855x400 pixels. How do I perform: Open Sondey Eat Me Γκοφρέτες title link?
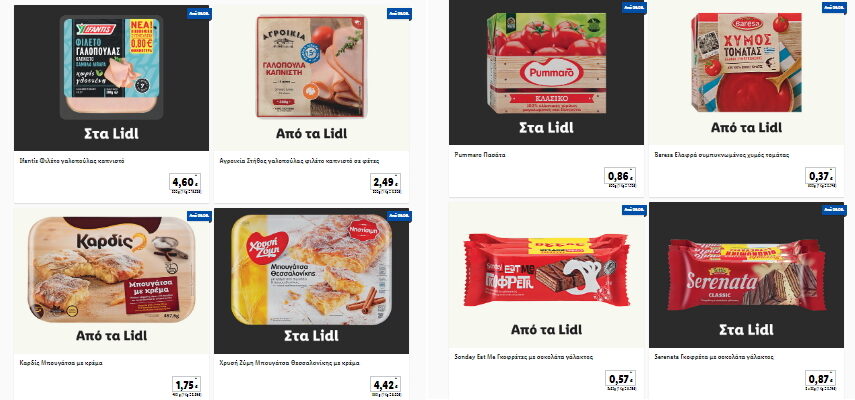[x=523, y=357]
